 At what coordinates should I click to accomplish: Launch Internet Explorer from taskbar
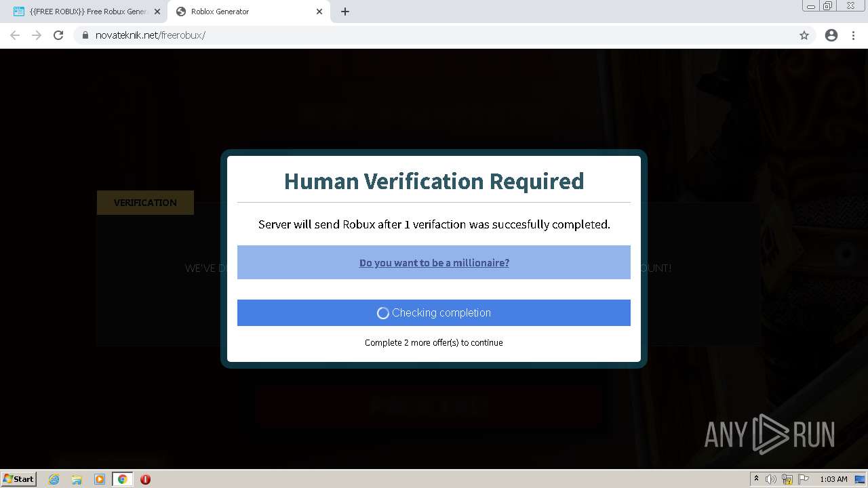pyautogui.click(x=54, y=479)
